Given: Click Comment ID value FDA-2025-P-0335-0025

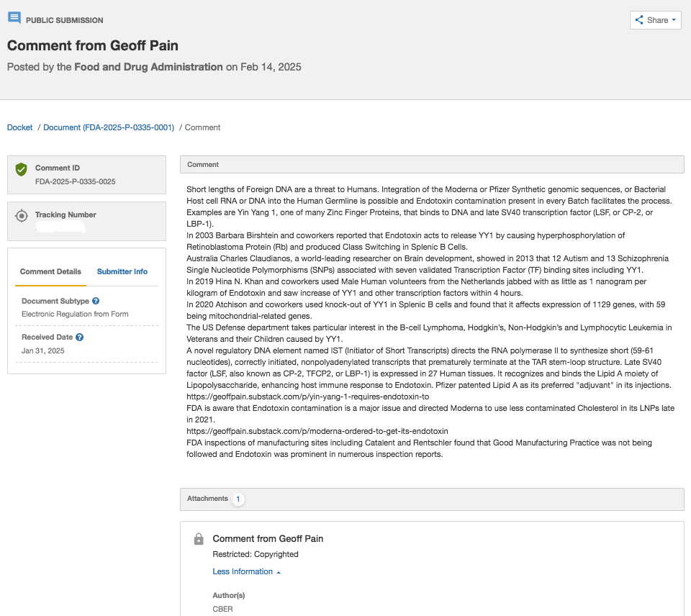Looking at the screenshot, I should [x=76, y=181].
